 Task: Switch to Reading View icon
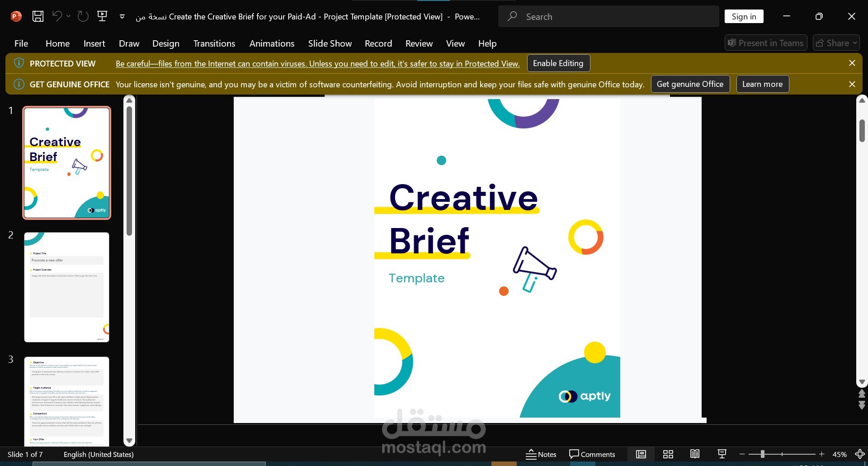695,454
